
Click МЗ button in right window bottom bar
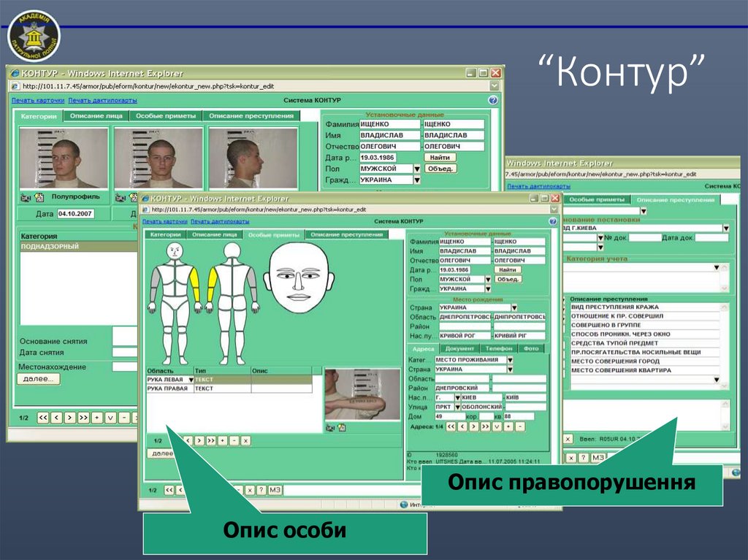[x=598, y=458]
